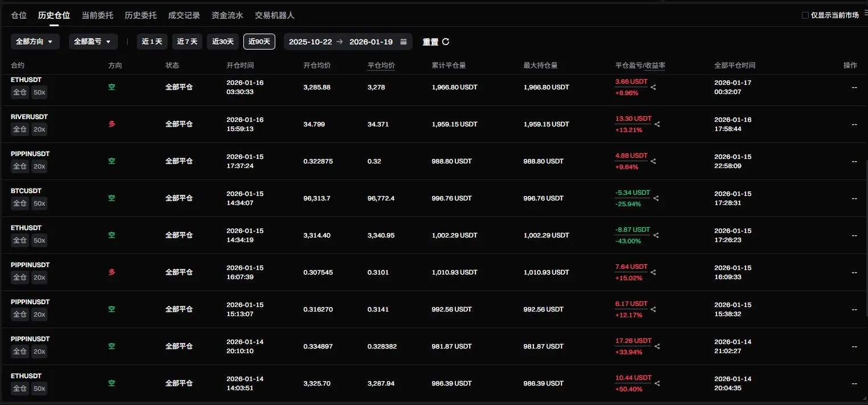868x405 pixels.
Task: Click close time 2026-01-15 17:28:31
Action: tap(733, 198)
